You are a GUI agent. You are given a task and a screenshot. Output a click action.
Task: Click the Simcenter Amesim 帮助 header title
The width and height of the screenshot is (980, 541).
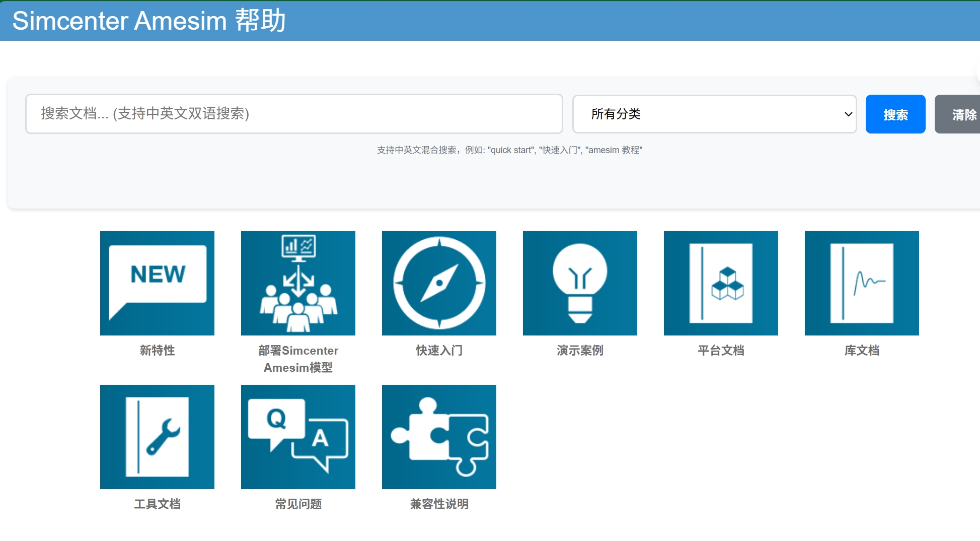(x=149, y=21)
